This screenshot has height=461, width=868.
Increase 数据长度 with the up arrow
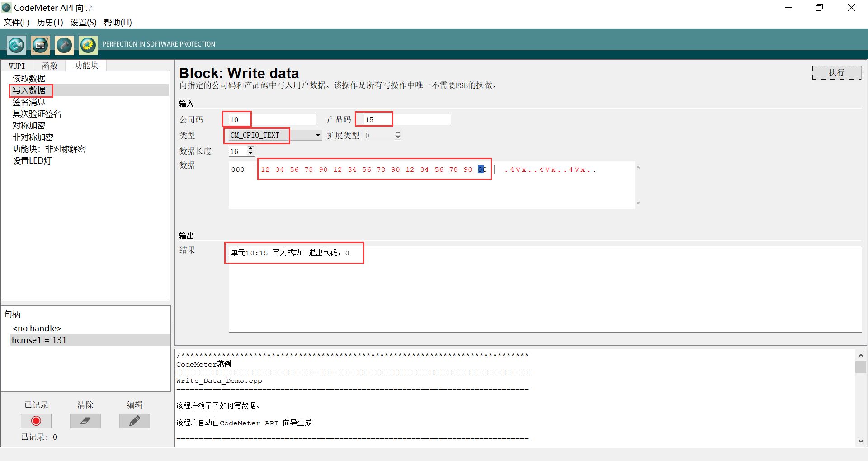(251, 149)
